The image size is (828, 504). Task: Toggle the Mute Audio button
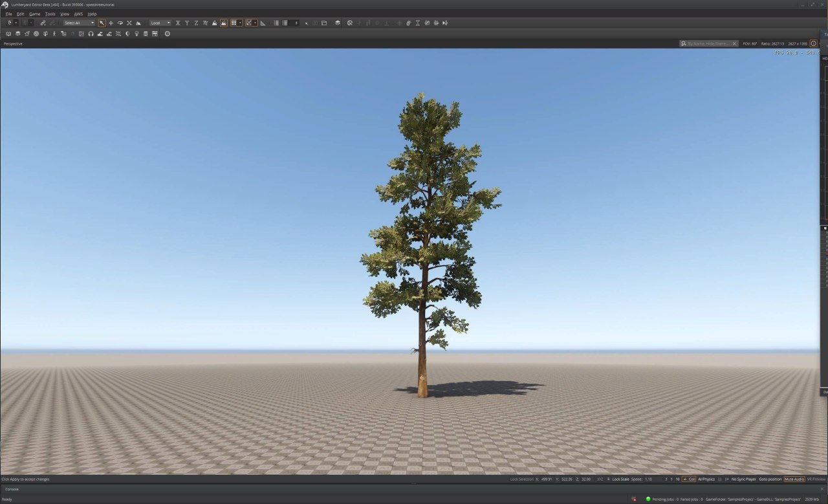[x=794, y=479]
